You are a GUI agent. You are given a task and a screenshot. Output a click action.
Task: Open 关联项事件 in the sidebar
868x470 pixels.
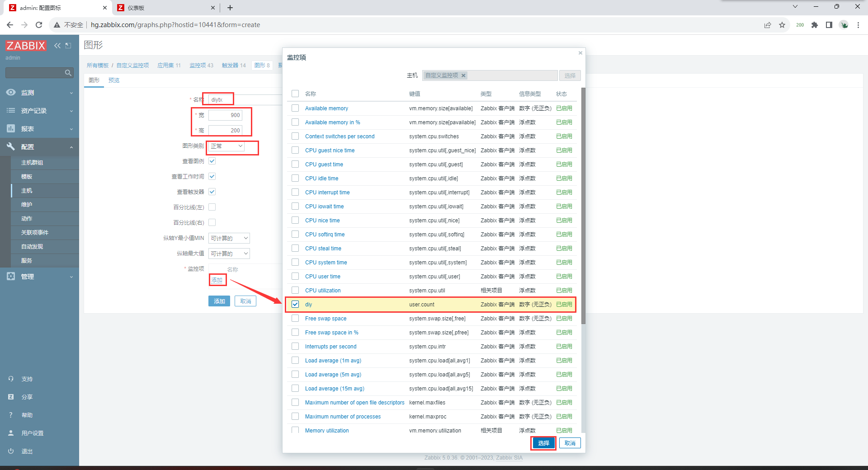click(x=35, y=233)
